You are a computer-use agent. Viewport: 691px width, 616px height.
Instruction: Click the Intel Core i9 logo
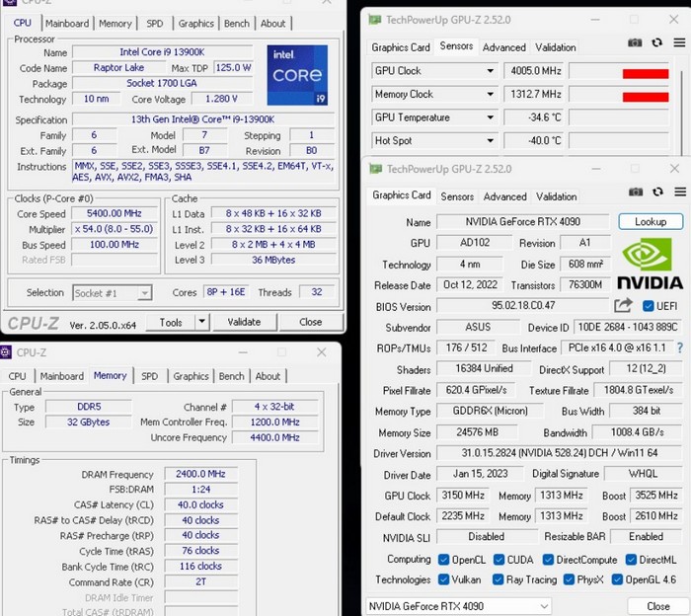tap(297, 75)
